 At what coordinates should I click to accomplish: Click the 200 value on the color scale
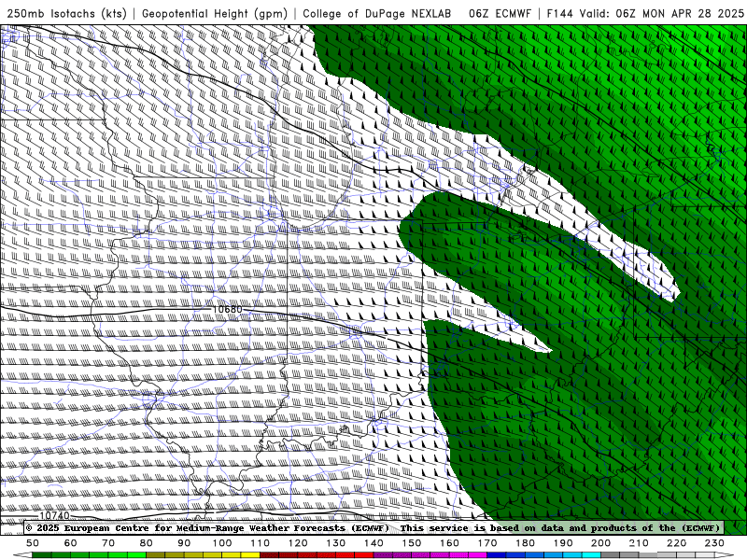[600, 543]
